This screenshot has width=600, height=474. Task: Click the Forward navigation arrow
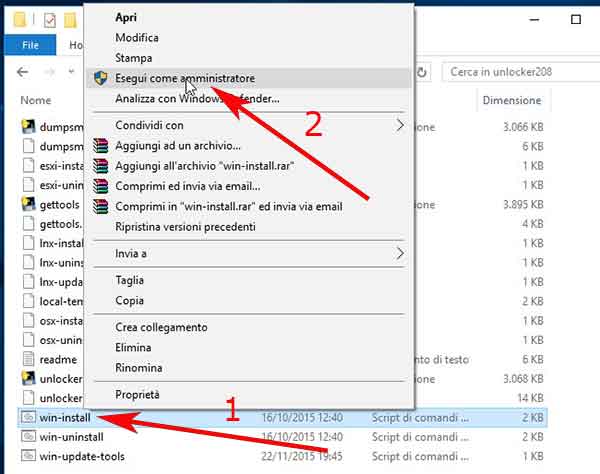(50, 72)
